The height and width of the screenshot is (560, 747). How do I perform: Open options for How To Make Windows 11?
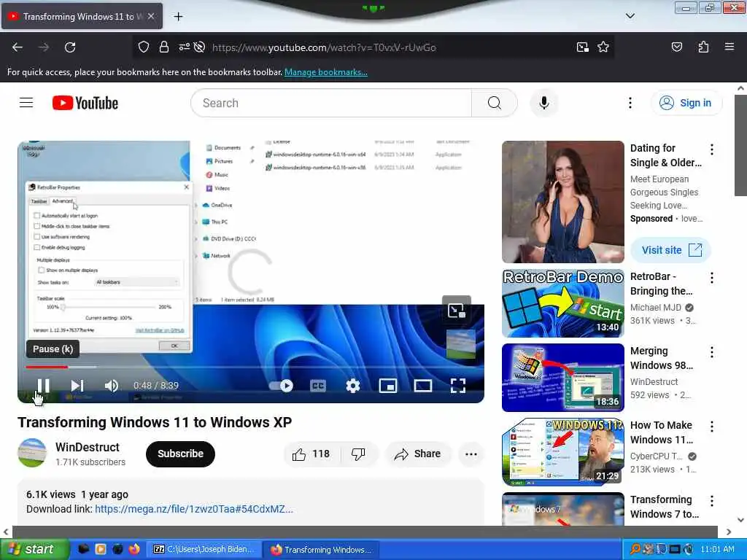[x=712, y=426]
